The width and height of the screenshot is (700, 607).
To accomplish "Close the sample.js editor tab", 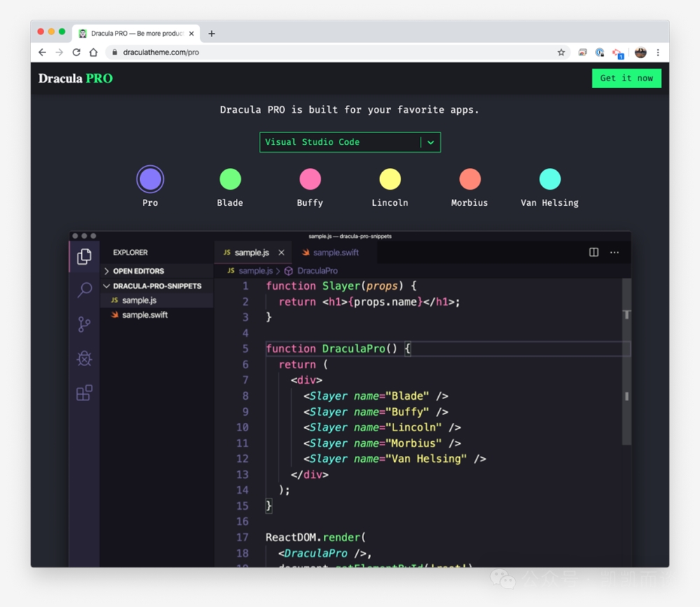I will [x=281, y=252].
